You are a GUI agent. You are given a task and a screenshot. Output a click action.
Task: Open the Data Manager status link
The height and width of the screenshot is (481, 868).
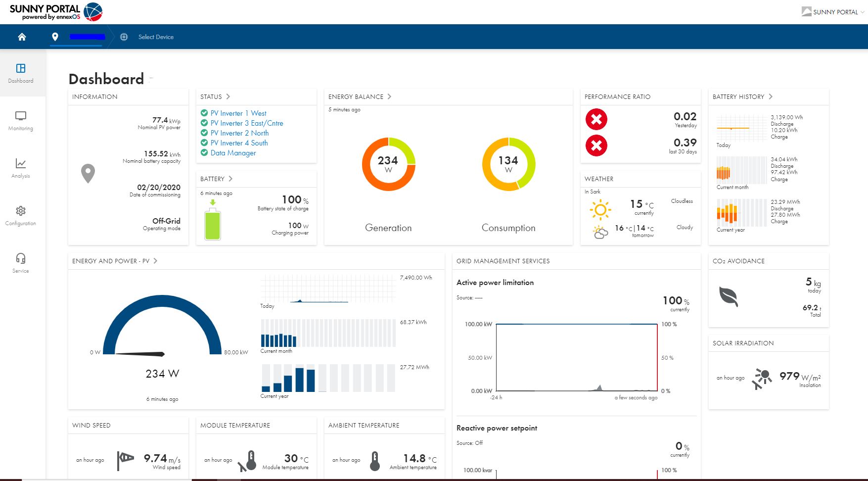233,153
